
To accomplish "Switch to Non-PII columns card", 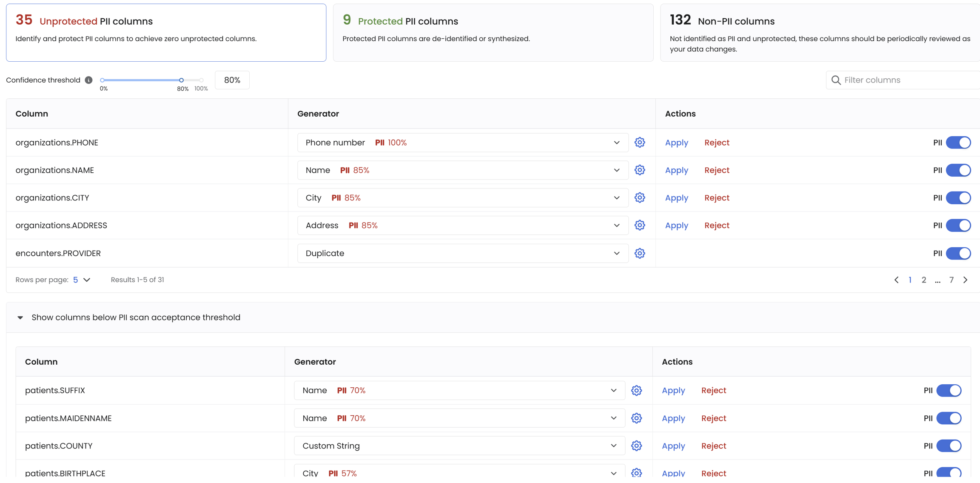I will click(x=819, y=33).
